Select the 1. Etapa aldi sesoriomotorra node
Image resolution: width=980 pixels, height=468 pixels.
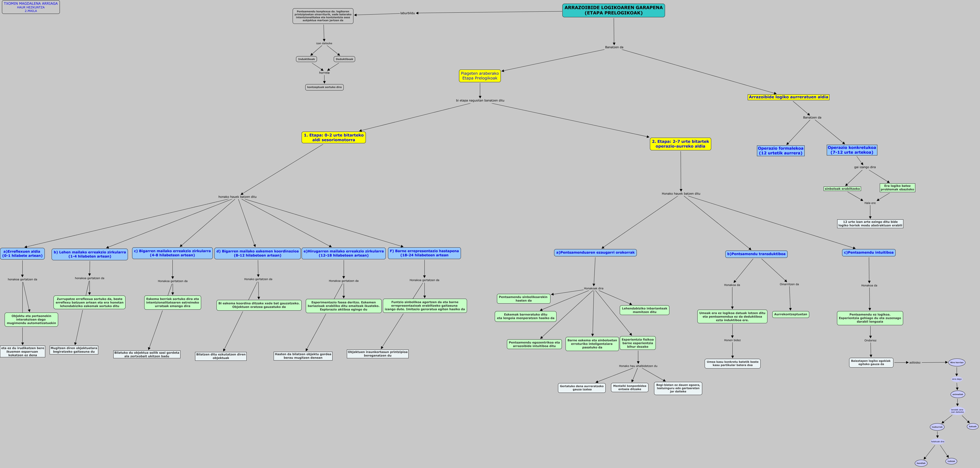(x=333, y=137)
